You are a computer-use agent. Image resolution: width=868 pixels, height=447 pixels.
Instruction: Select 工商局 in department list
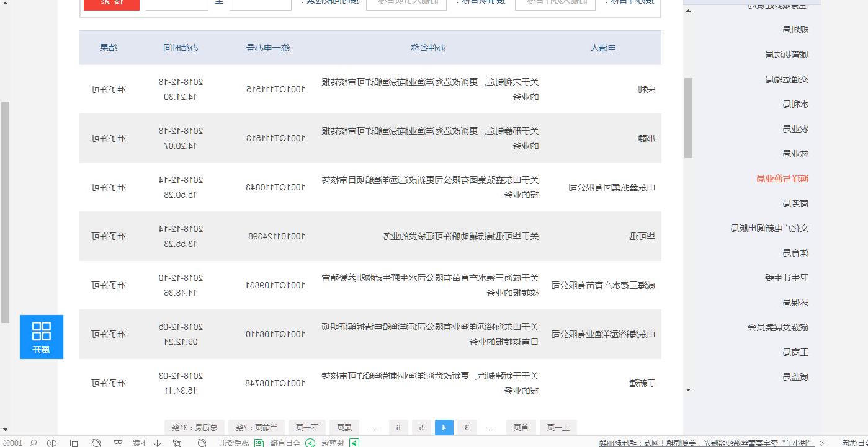(796, 352)
